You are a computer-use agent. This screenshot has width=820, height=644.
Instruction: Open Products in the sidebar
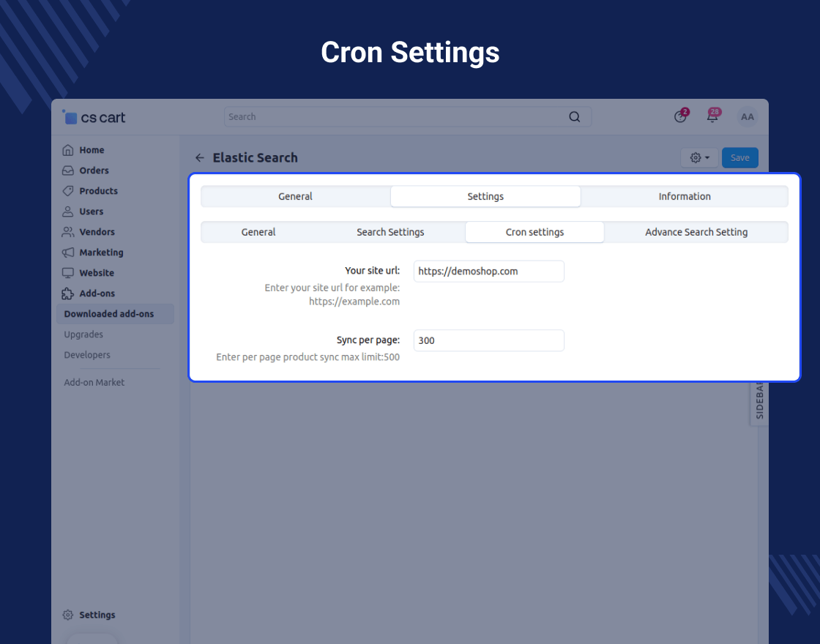[98, 191]
